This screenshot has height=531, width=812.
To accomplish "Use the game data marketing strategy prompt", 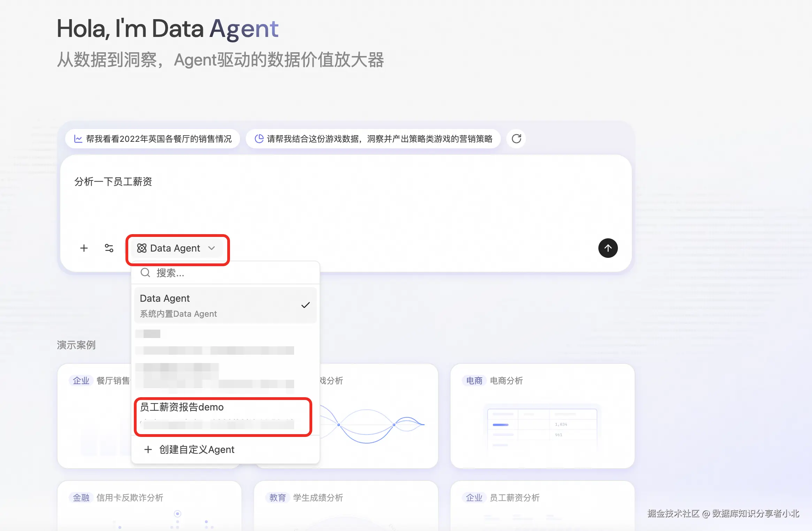I will click(x=379, y=139).
